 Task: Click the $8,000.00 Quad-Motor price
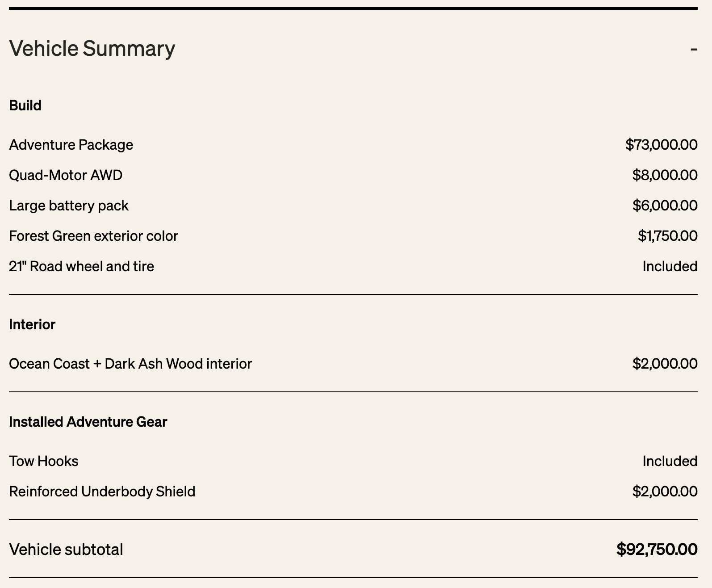665,175
